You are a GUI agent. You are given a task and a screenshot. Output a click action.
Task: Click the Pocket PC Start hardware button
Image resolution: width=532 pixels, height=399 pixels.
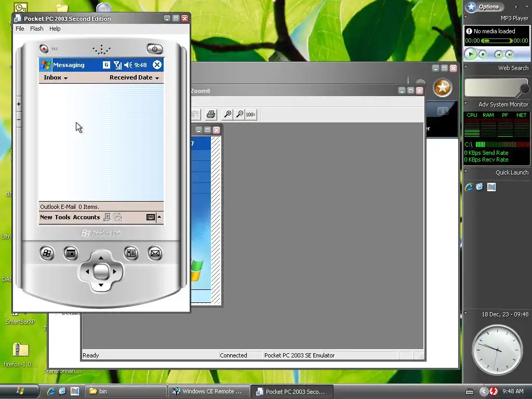pyautogui.click(x=47, y=253)
